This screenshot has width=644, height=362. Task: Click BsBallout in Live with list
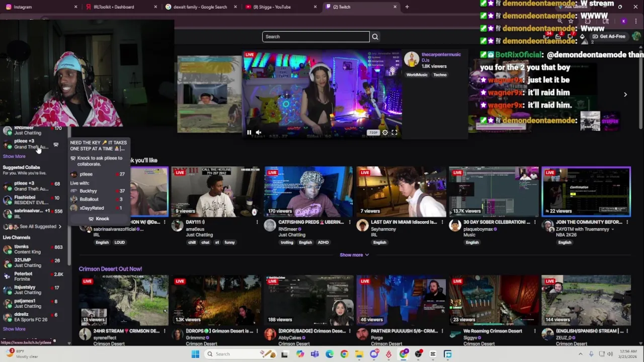coord(98,200)
